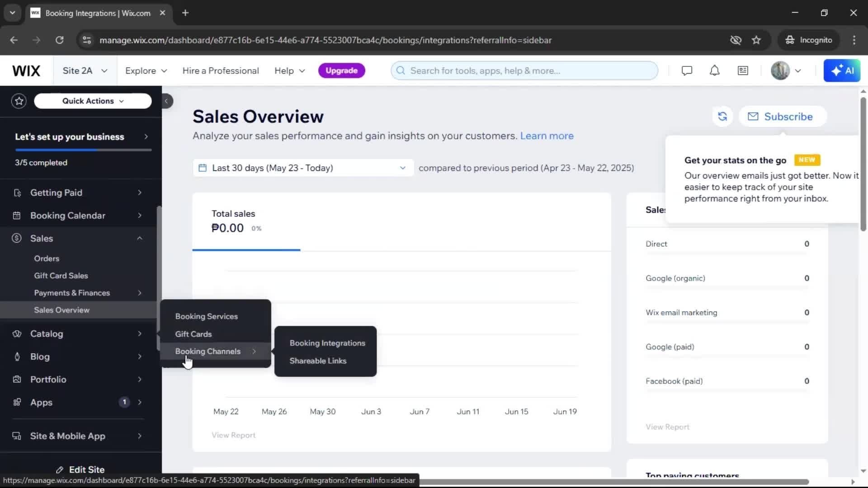Open Orders under Sales
The height and width of the screenshot is (488, 868).
point(47,258)
